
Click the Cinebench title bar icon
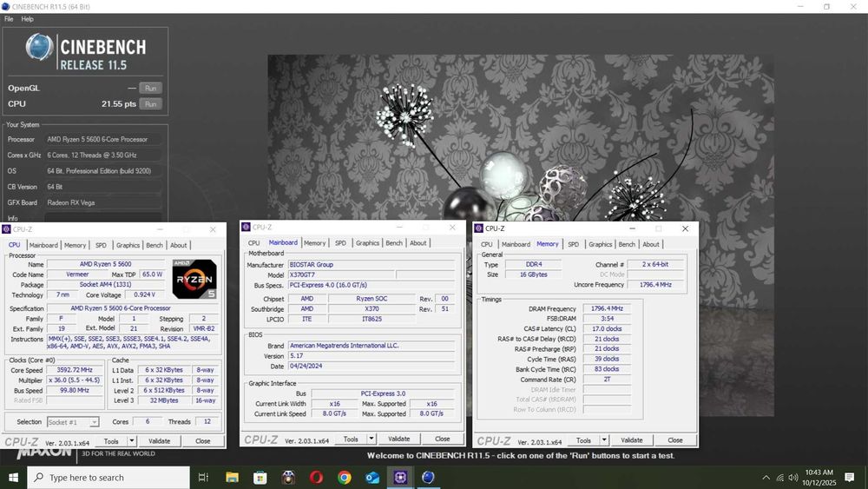5,7
